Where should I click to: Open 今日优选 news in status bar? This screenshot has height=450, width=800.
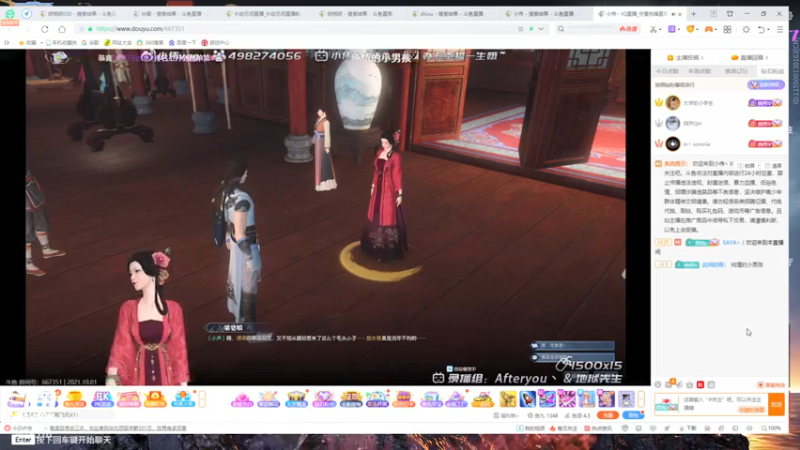coord(18,429)
